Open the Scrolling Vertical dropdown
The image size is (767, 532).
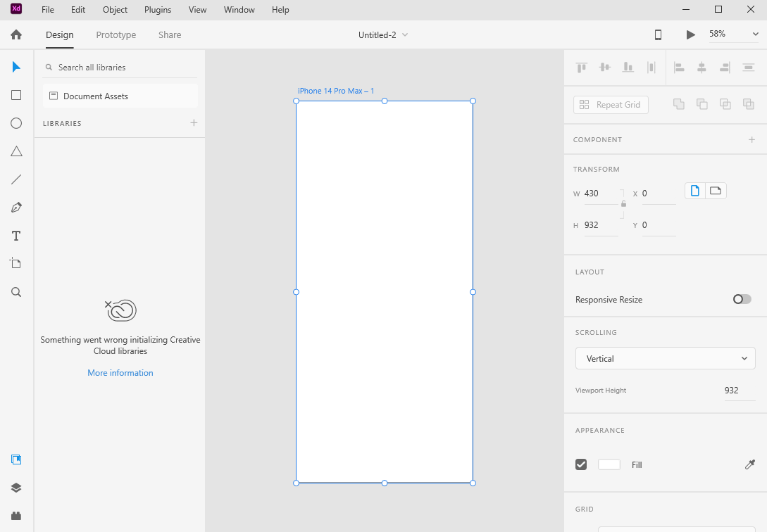click(666, 359)
